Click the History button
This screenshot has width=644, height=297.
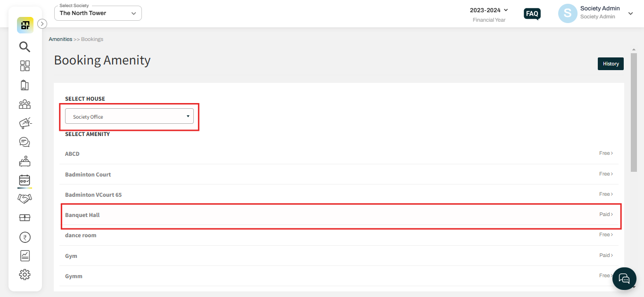coord(611,64)
